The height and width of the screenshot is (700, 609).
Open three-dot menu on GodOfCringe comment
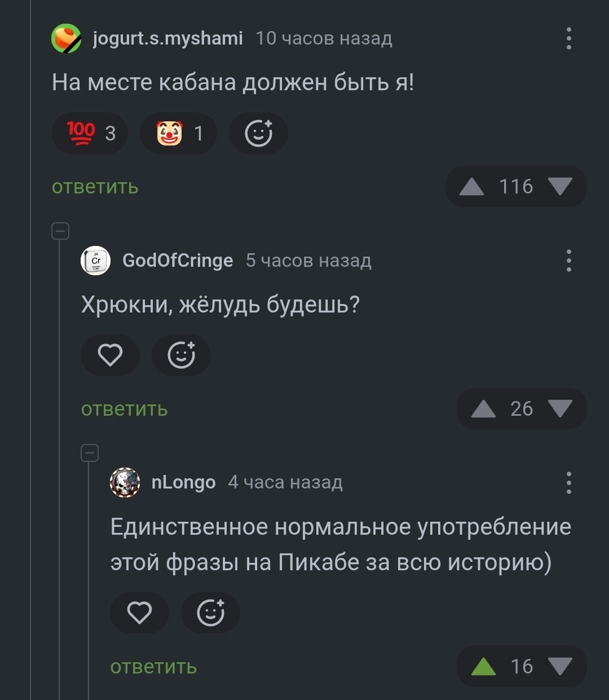[568, 261]
